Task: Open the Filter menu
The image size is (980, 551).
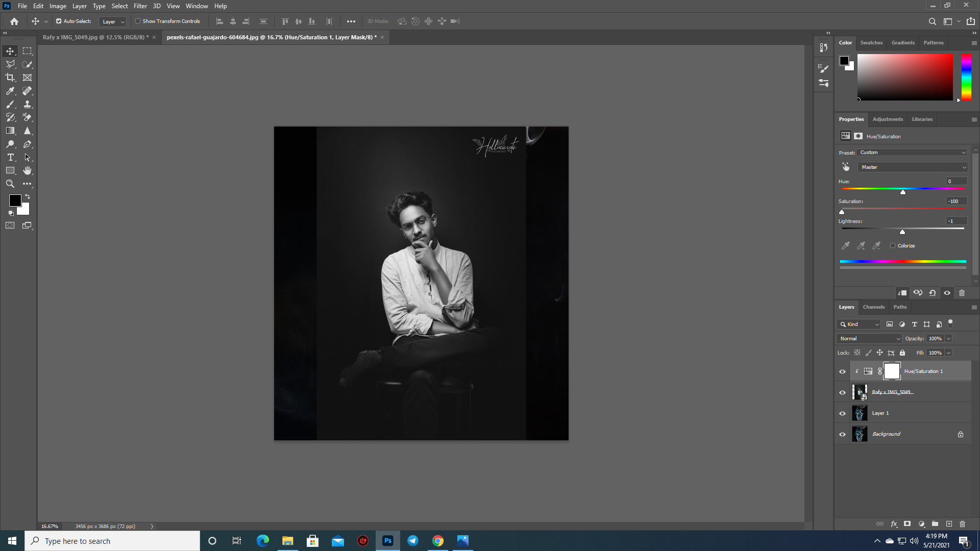Action: pyautogui.click(x=140, y=6)
